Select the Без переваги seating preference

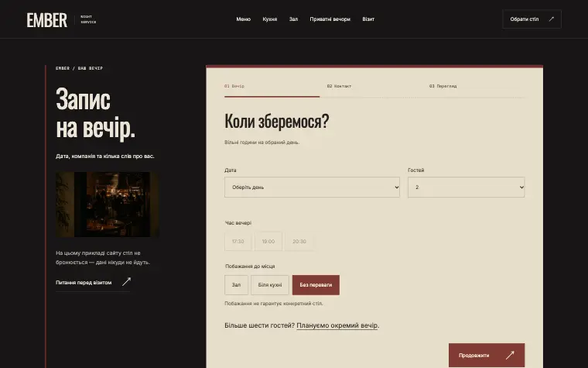click(316, 285)
